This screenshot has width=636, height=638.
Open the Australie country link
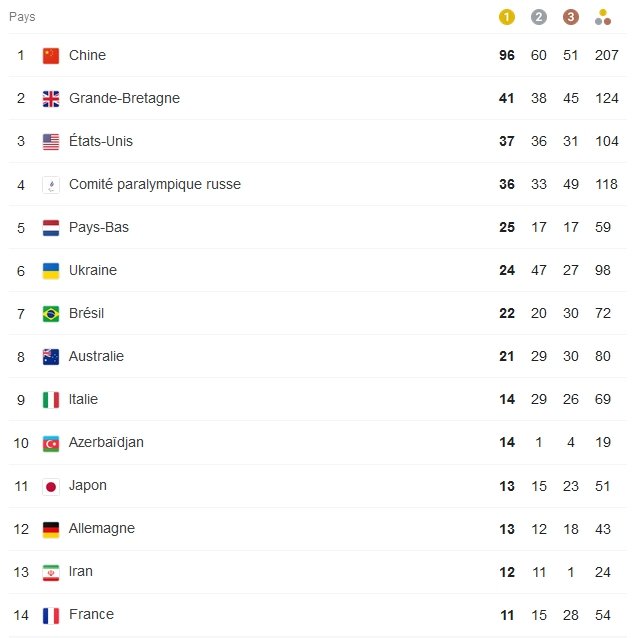click(96, 356)
